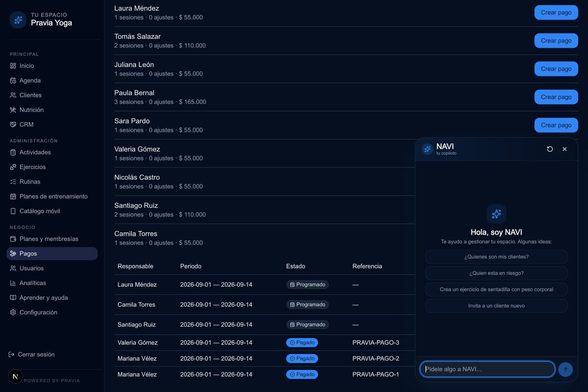Open the Ejercicios dumbbell icon
This screenshot has width=588, height=392.
[13, 167]
